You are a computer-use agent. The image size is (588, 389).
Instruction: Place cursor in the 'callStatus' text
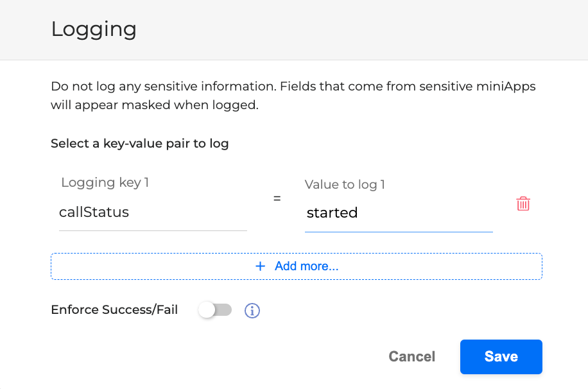(94, 212)
